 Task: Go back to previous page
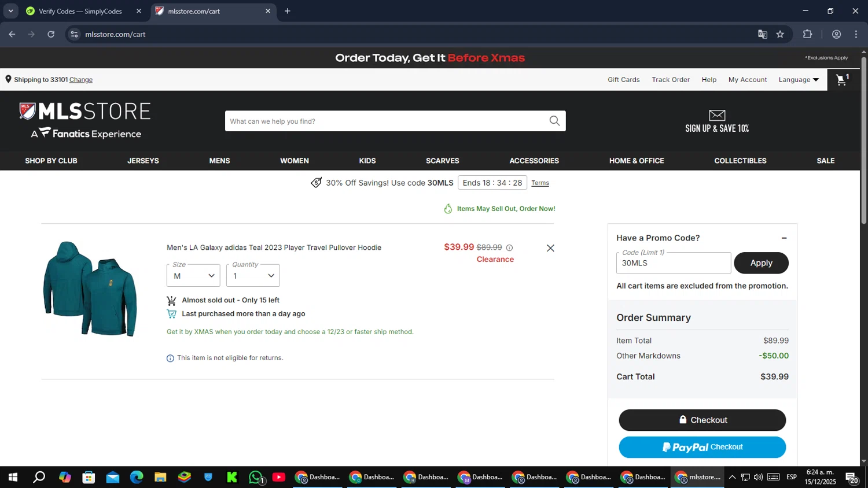(x=12, y=34)
